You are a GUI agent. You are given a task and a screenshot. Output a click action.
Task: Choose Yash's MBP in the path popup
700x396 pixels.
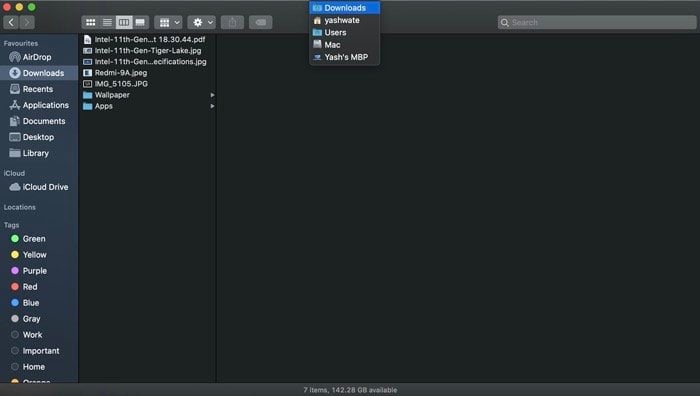(x=345, y=57)
